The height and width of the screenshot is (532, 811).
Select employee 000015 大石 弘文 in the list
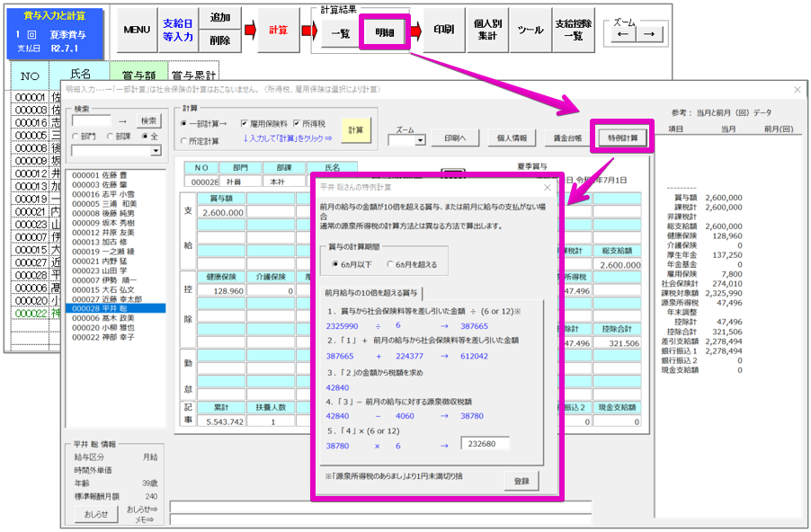click(x=115, y=289)
